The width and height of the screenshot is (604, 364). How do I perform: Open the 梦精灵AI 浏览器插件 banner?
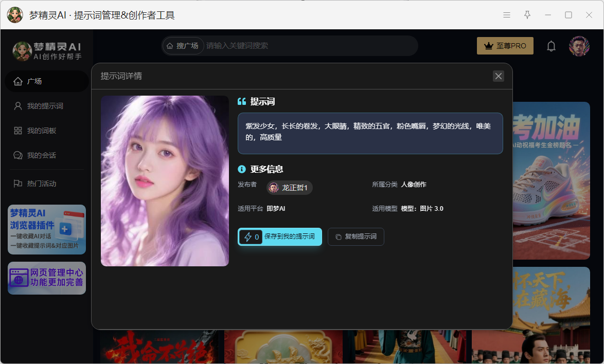click(47, 229)
